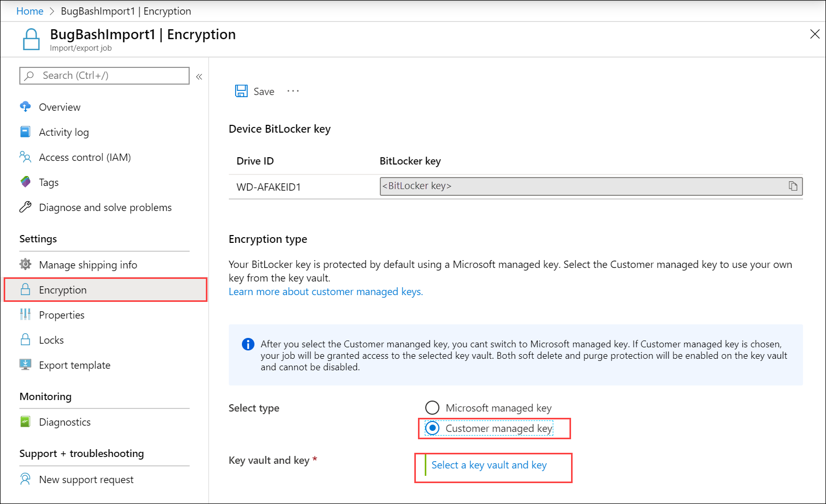Click the Search (Ctrl+/) input field
The height and width of the screenshot is (504, 826).
point(104,76)
